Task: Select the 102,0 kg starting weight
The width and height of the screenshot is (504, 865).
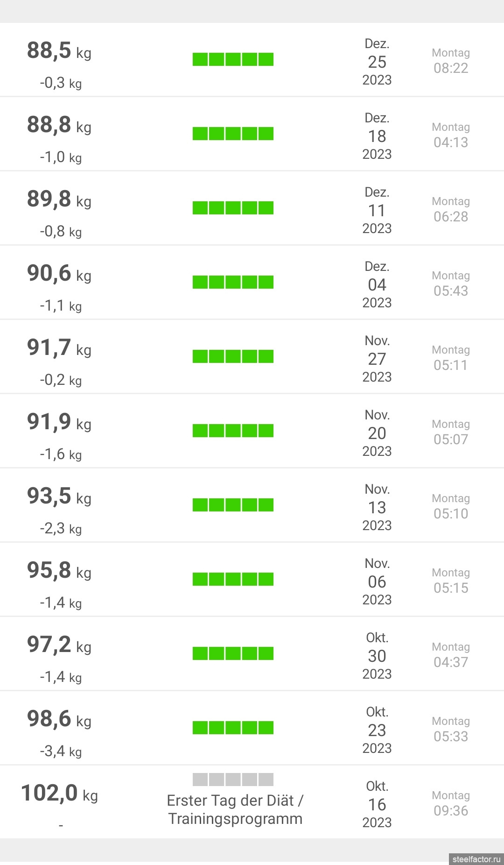Action: coord(59,794)
